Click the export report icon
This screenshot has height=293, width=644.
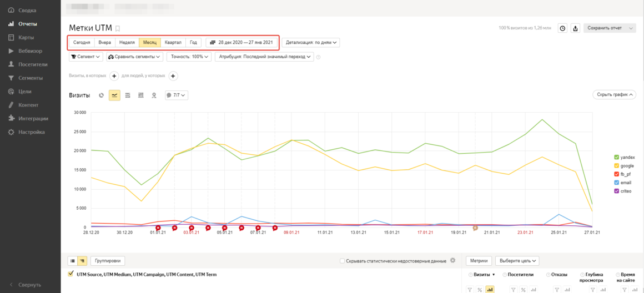click(575, 28)
